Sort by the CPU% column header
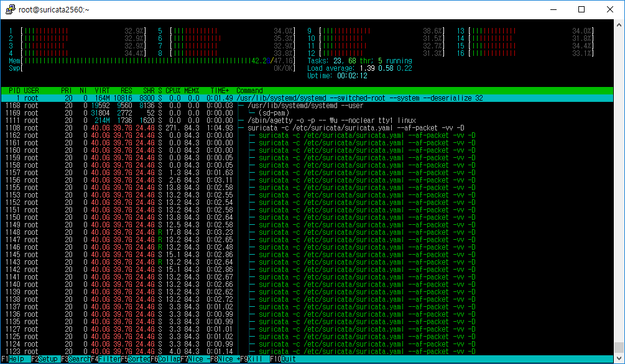625x364 pixels. point(173,91)
